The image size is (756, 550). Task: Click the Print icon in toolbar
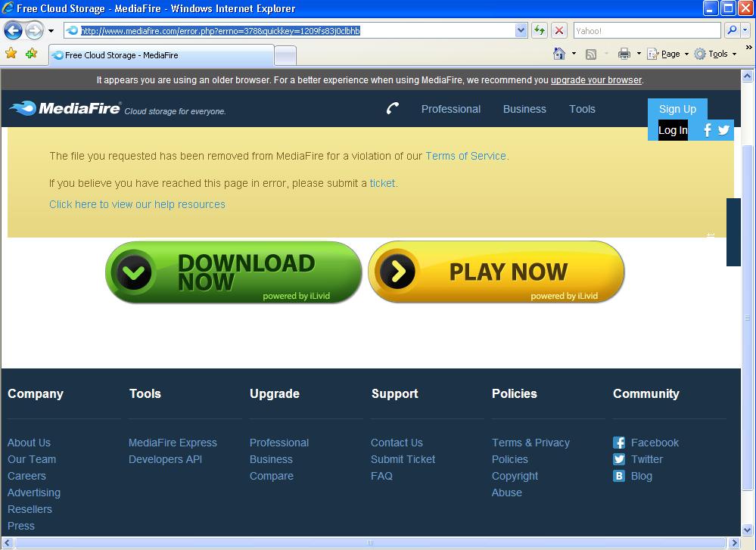(x=624, y=54)
